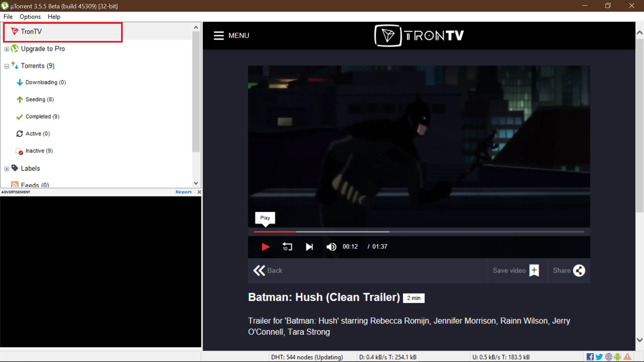Click the video frame showing Batman
Viewport: 644px width, 362px height.
[419, 146]
